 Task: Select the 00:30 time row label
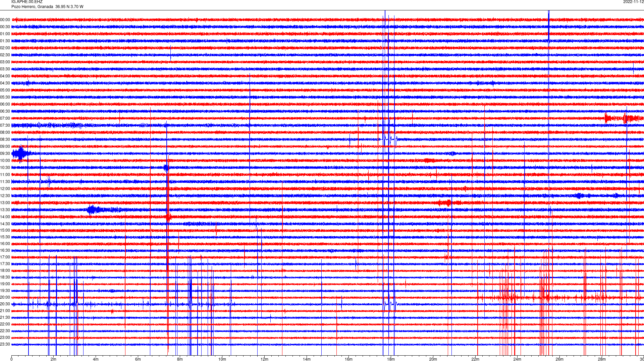click(x=5, y=27)
